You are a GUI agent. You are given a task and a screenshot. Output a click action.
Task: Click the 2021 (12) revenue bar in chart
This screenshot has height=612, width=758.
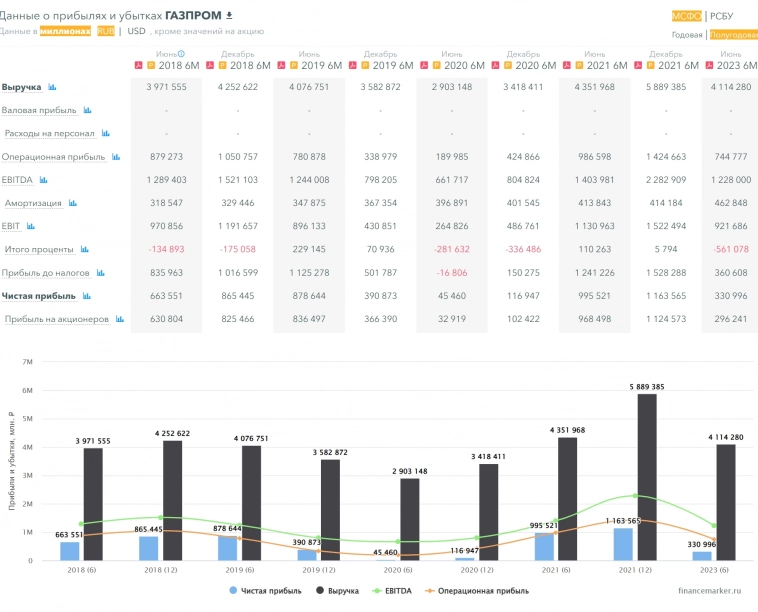(x=648, y=476)
